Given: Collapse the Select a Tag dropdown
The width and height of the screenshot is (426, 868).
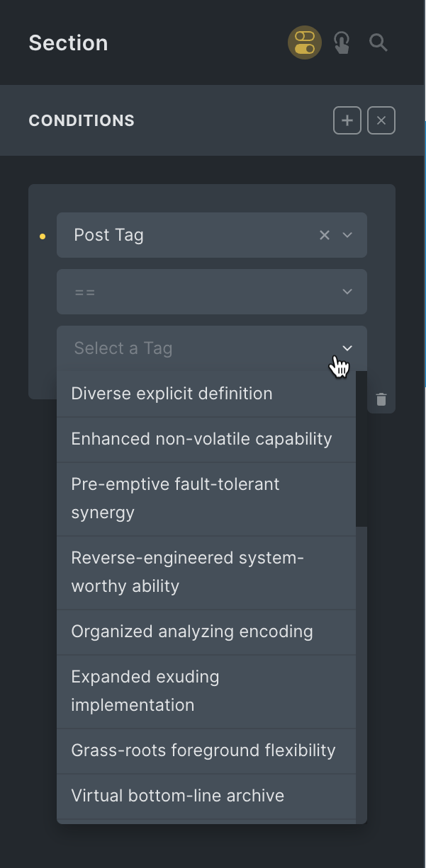Looking at the screenshot, I should pyautogui.click(x=347, y=348).
